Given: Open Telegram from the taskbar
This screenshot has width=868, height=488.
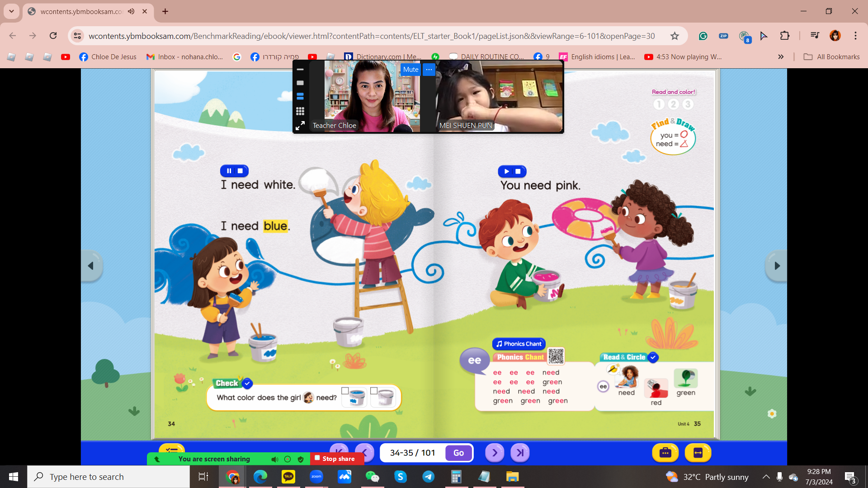Looking at the screenshot, I should tap(429, 477).
